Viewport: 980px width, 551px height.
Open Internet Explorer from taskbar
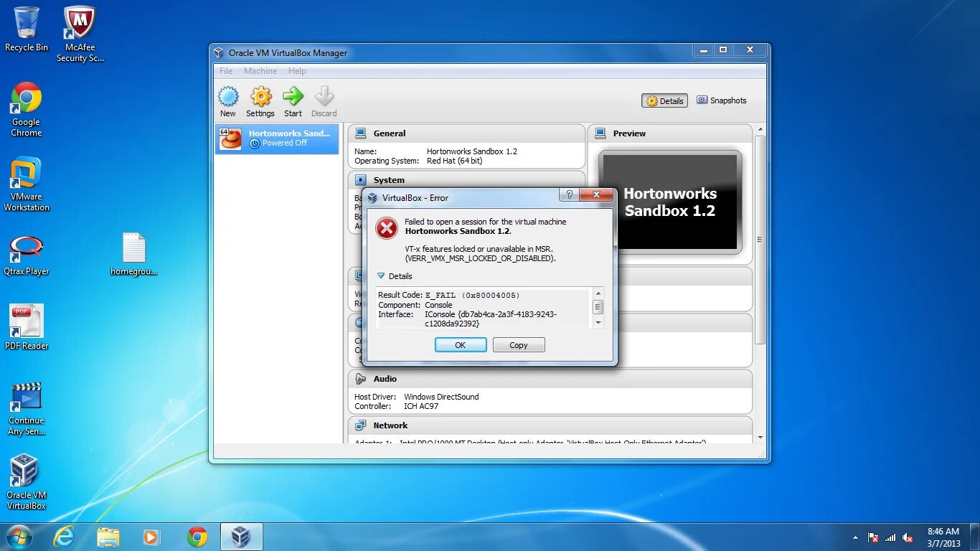[64, 537]
